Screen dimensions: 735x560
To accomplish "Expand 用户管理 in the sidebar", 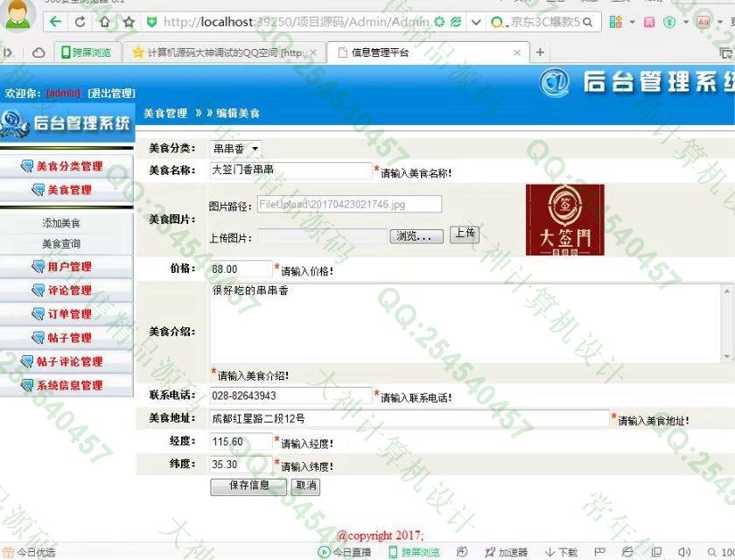I will click(x=69, y=266).
